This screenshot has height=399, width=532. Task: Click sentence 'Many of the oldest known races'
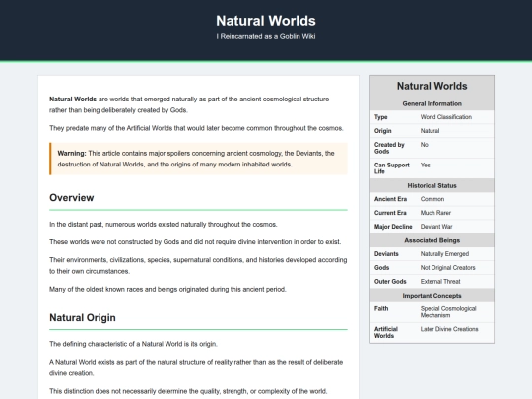click(167, 289)
